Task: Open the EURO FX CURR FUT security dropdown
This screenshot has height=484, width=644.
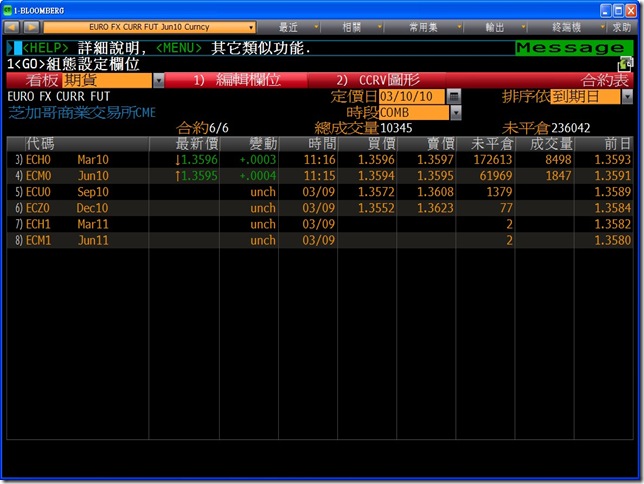Action: point(150,28)
